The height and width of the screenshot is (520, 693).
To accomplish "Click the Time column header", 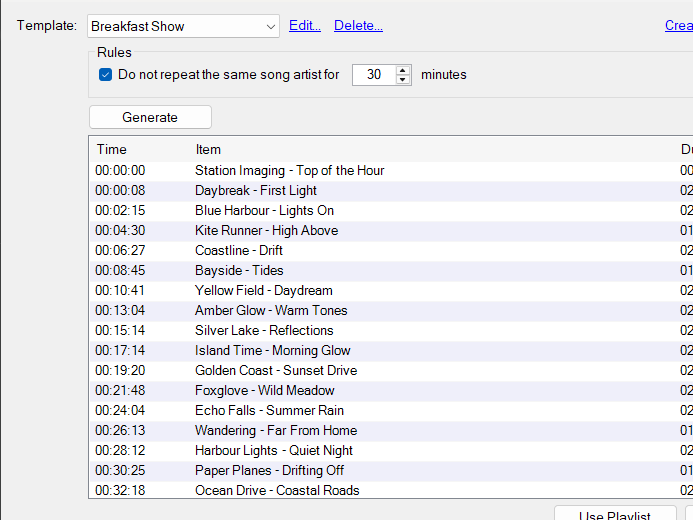I will tap(111, 149).
